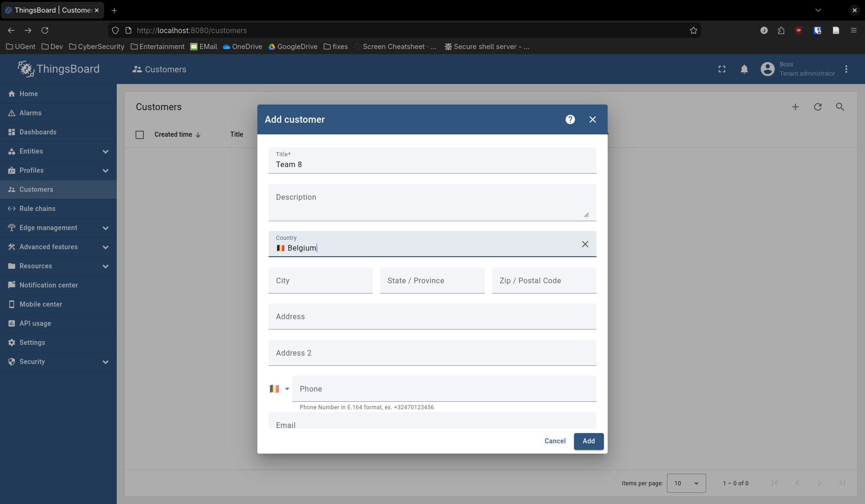Focus the City input field

coord(320,281)
